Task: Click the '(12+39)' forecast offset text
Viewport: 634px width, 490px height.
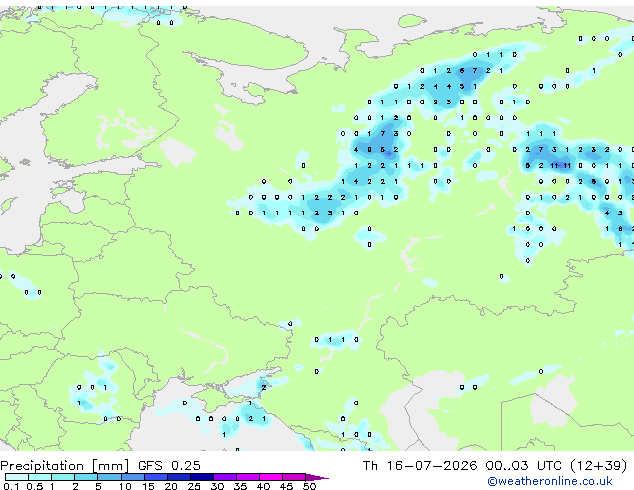Action: click(599, 466)
